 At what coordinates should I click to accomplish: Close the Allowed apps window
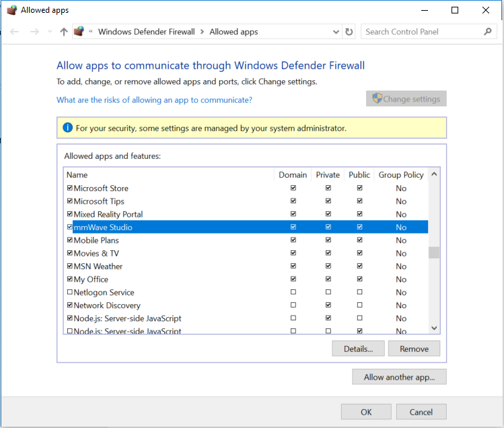[486, 10]
